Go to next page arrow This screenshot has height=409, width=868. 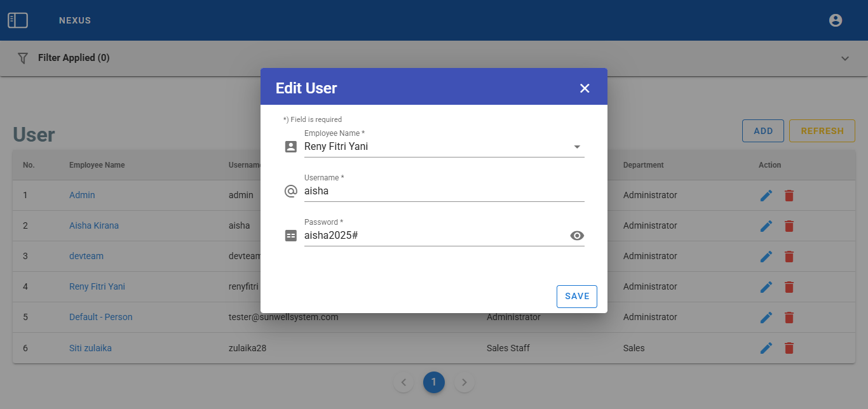click(465, 382)
